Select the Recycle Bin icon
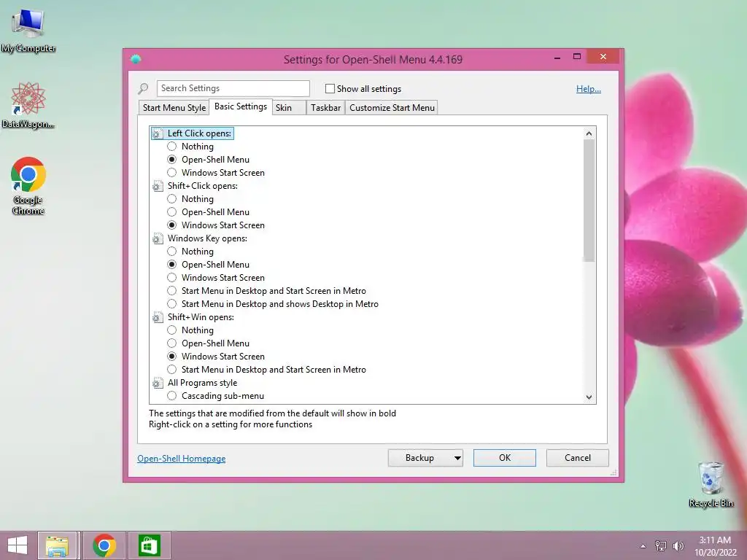 [711, 484]
